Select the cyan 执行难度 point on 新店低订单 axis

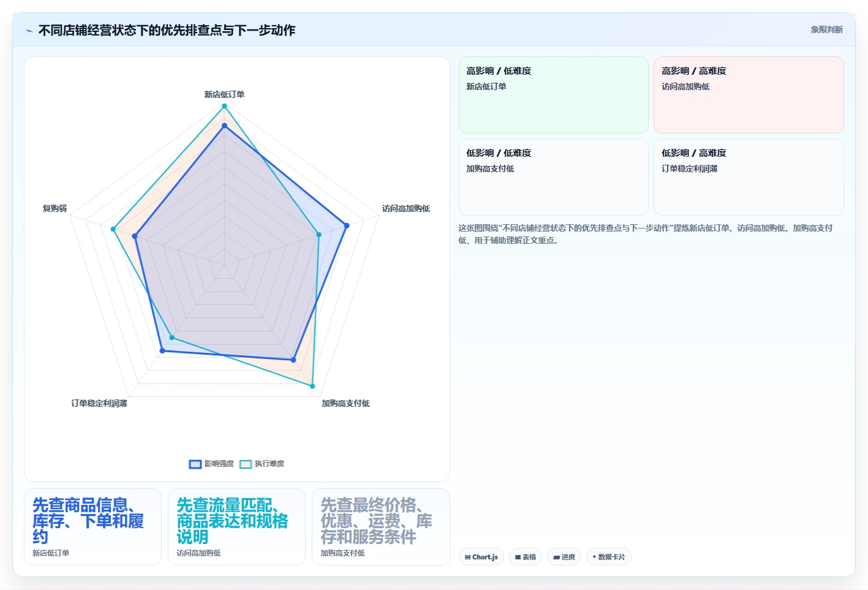click(224, 106)
